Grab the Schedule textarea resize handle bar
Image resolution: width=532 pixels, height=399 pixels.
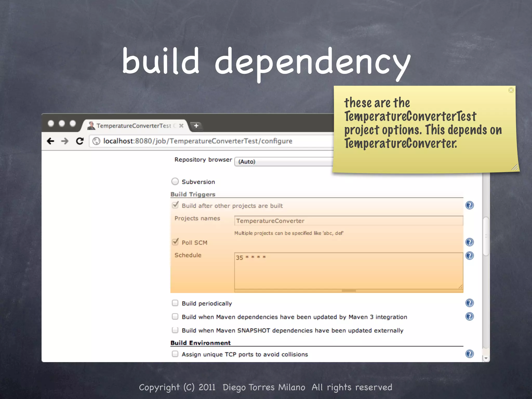349,291
